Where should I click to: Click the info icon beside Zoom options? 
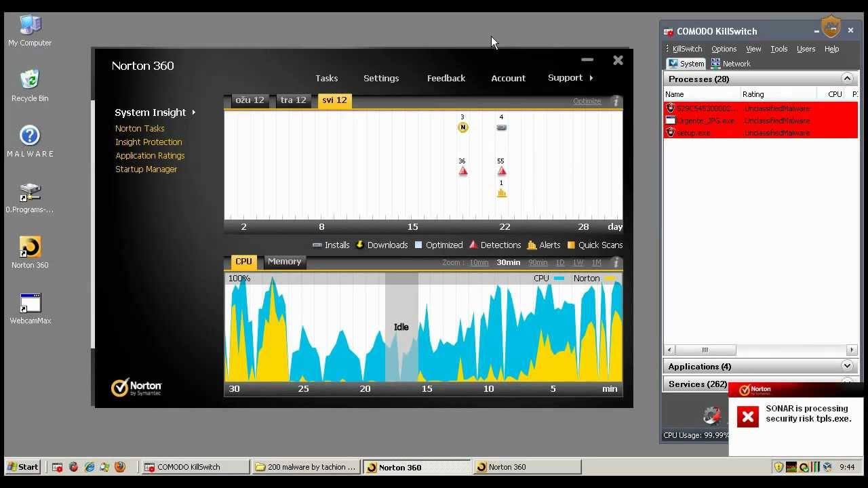click(616, 262)
